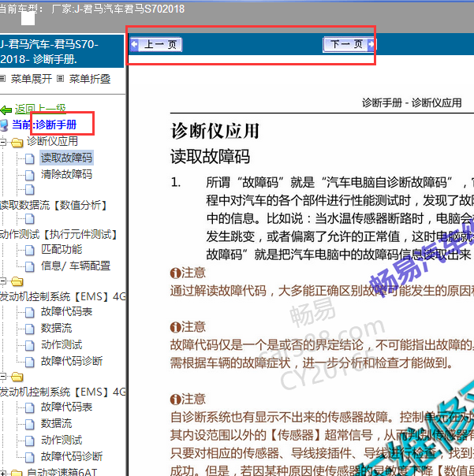Click header text 诊断手册 - 诊断仪应用
This screenshot has height=476, width=474.
point(412,103)
